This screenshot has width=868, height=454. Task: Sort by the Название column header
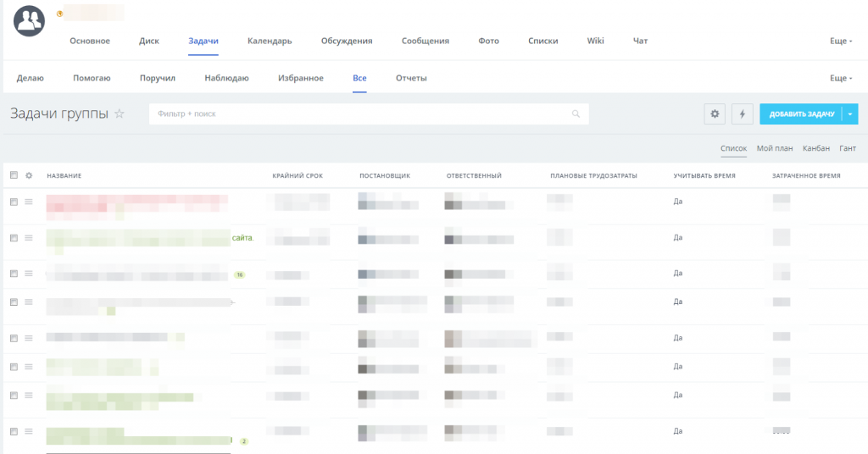click(64, 176)
